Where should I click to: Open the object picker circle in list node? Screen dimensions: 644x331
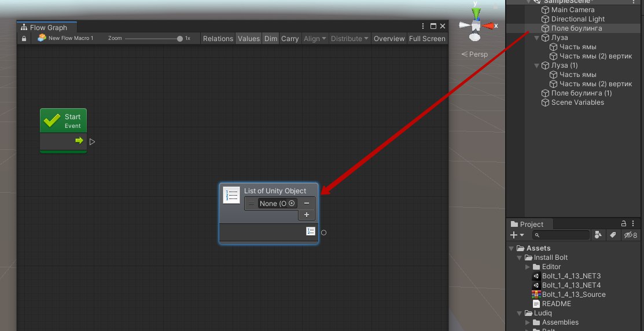[x=292, y=203]
